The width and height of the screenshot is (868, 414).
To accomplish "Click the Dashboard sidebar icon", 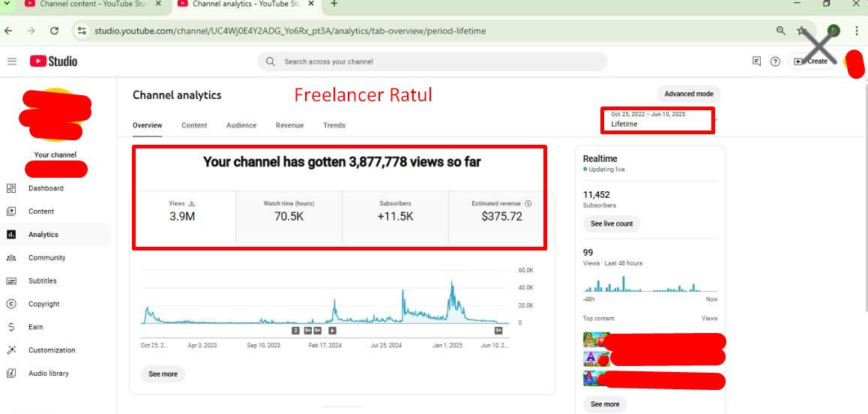I will tap(11, 188).
